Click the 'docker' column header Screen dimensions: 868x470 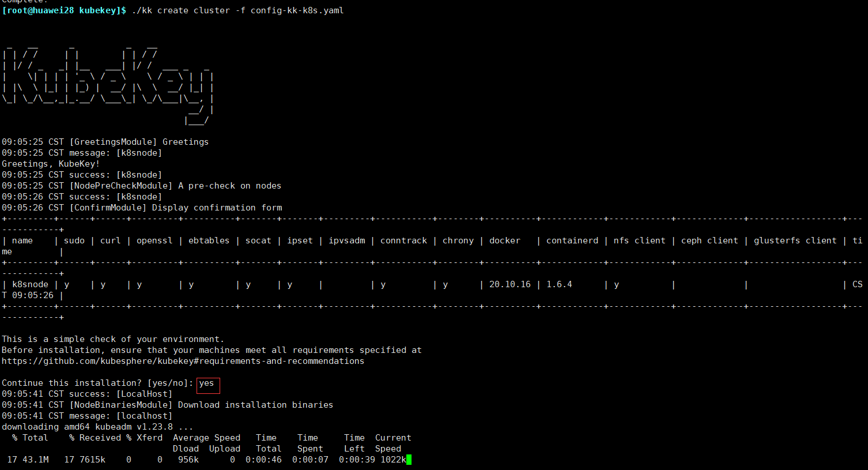pyautogui.click(x=505, y=240)
